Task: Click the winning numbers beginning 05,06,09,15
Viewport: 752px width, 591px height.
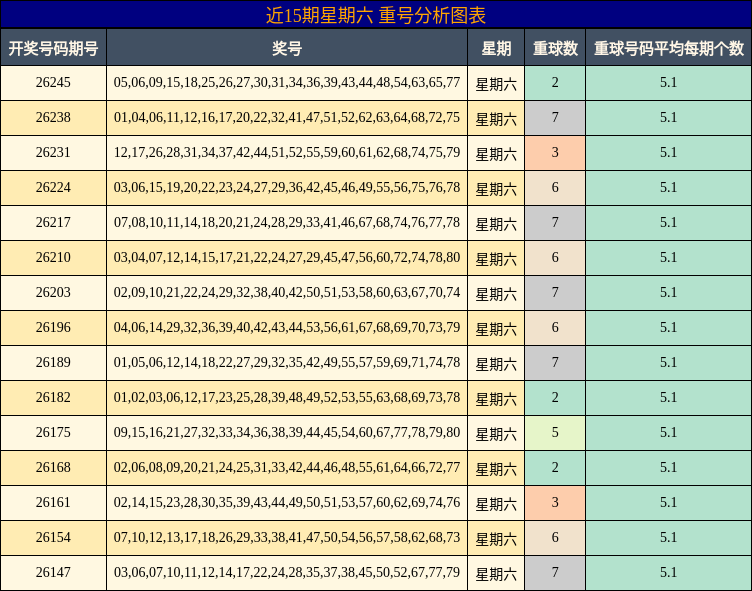Action: pos(287,83)
